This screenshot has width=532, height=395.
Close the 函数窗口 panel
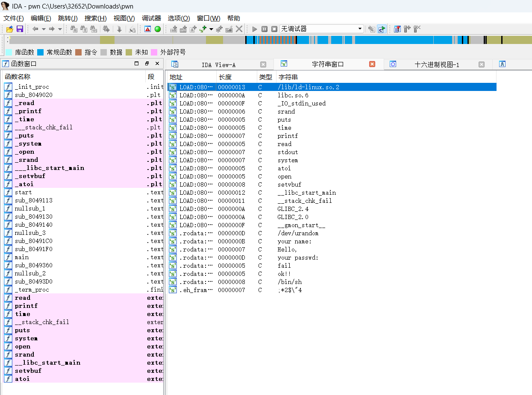click(x=157, y=64)
